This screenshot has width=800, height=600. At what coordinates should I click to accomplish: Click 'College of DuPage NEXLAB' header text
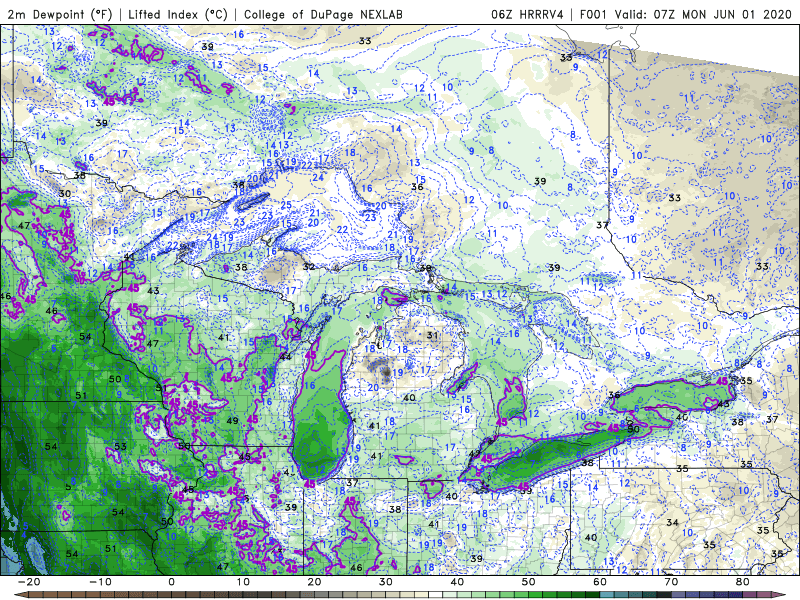[323, 14]
